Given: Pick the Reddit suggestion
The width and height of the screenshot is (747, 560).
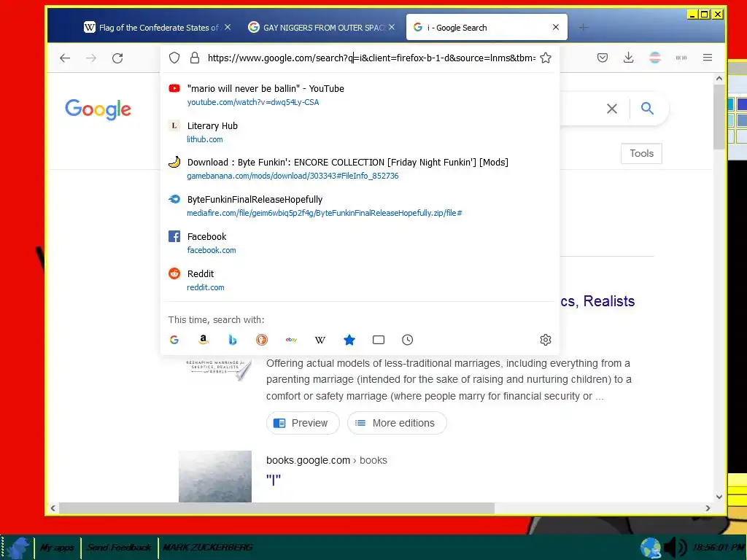Looking at the screenshot, I should coord(360,280).
